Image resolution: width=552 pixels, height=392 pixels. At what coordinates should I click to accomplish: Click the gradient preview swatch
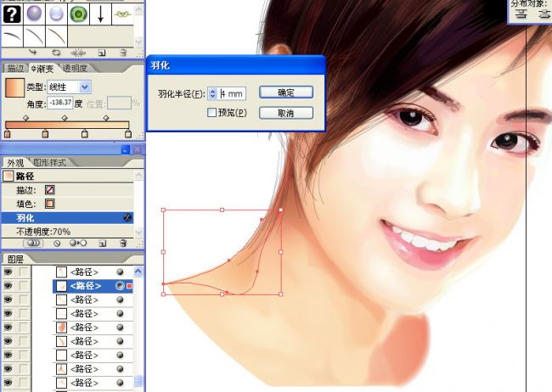coord(13,87)
